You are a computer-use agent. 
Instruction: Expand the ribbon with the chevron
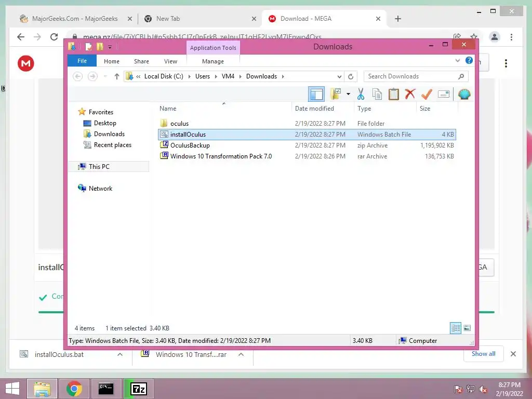(x=457, y=61)
